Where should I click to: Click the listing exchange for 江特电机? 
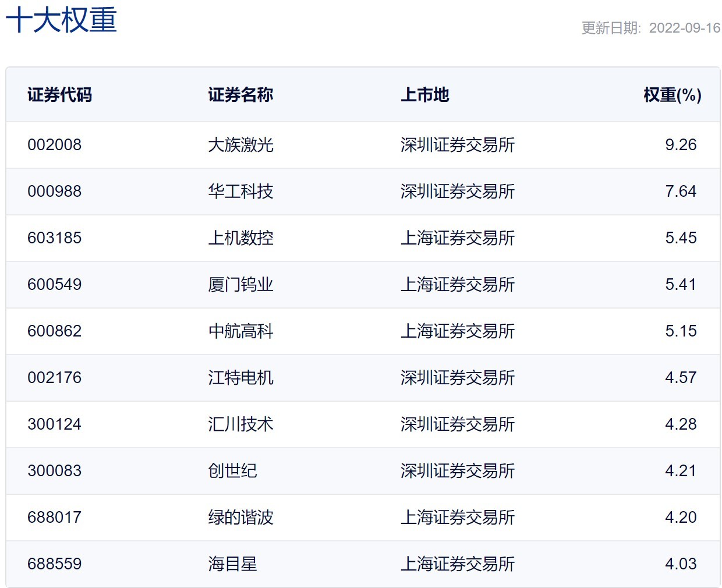point(457,378)
